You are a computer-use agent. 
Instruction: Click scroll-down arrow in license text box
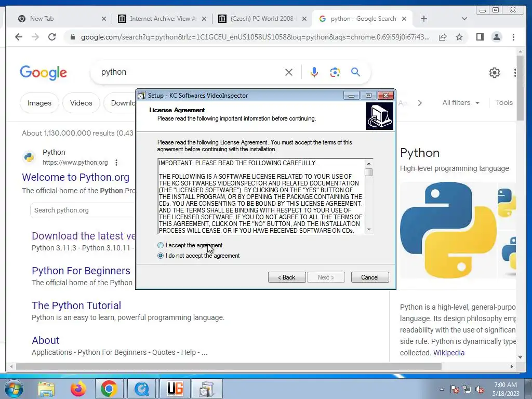coord(369,230)
